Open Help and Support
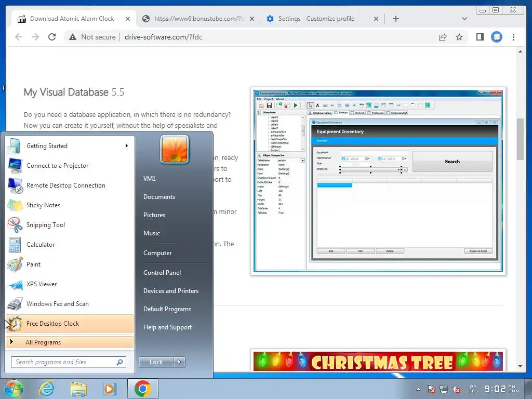The height and width of the screenshot is (399, 532). (x=167, y=327)
